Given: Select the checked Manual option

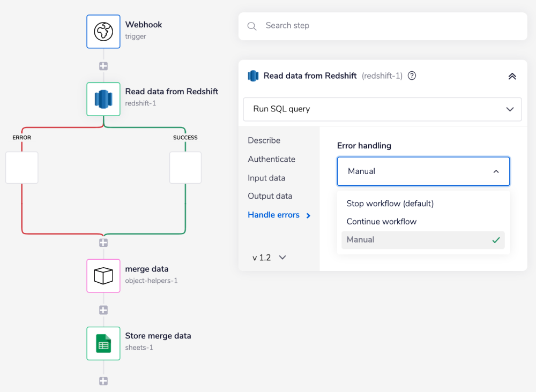Looking at the screenshot, I should [x=422, y=240].
